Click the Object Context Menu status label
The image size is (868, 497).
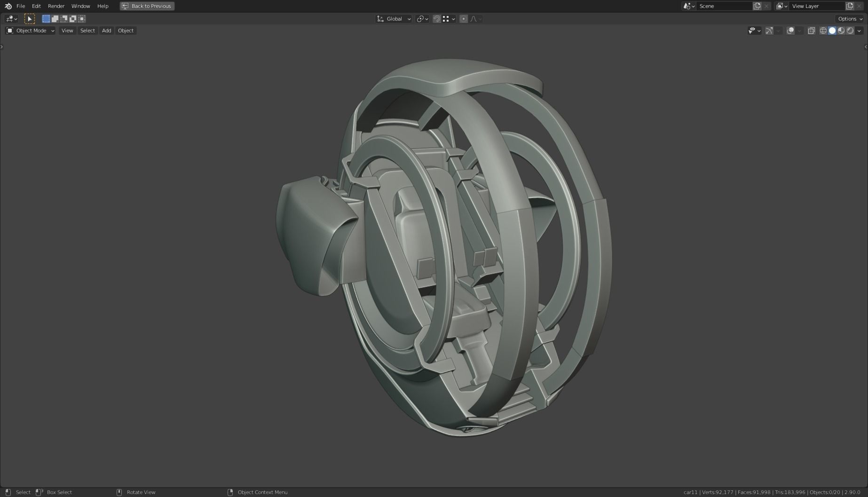coord(262,492)
